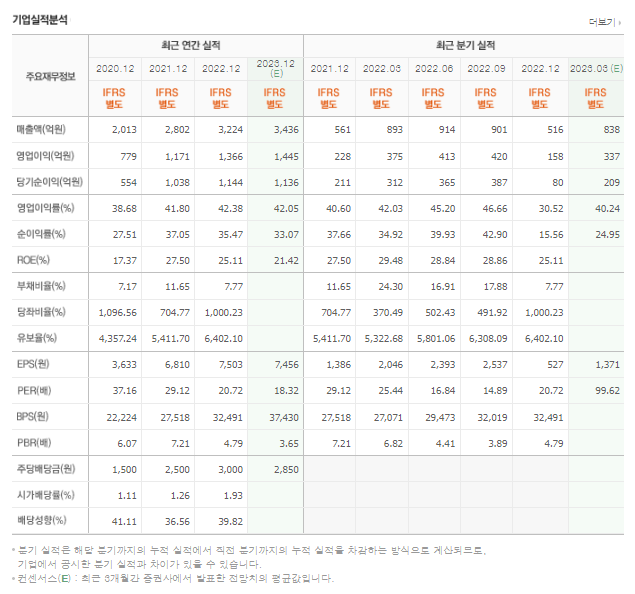
Task: Click the 1.93 dividend yield value
Action: (x=233, y=496)
